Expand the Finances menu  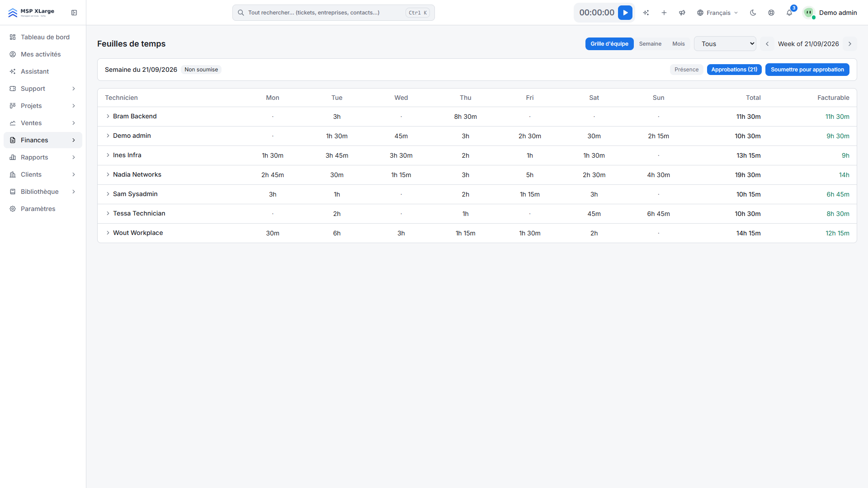[x=43, y=140]
